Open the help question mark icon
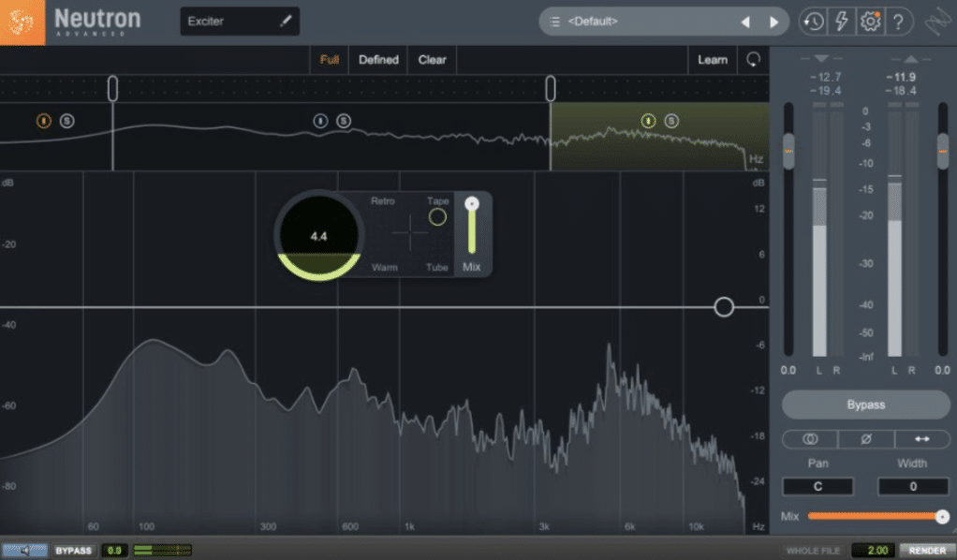957x560 pixels. coord(898,22)
